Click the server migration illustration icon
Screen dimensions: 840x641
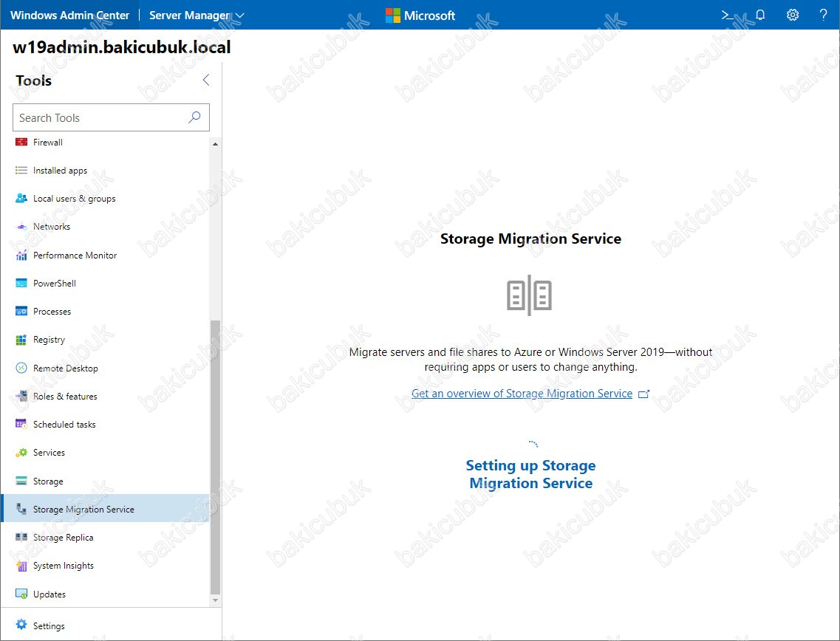pos(529,295)
